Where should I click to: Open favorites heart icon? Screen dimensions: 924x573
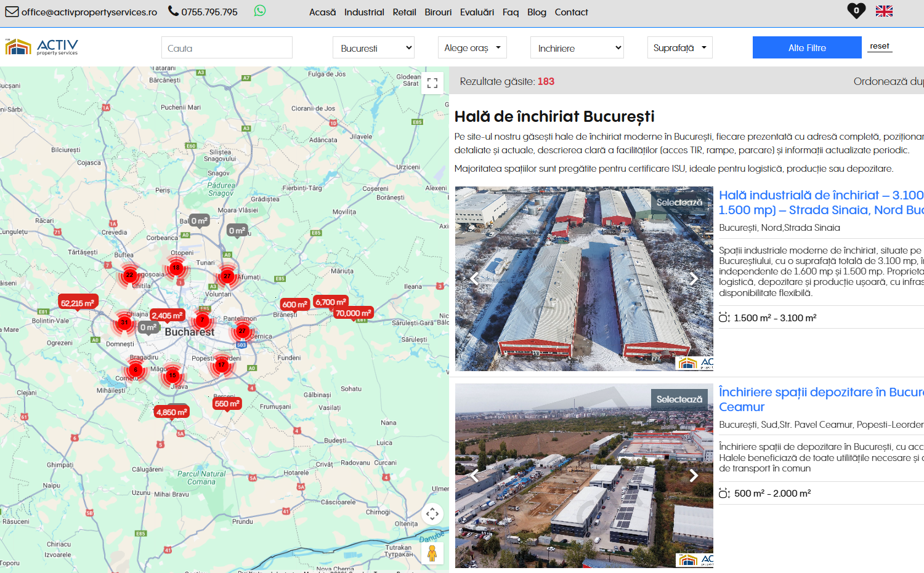(x=856, y=11)
